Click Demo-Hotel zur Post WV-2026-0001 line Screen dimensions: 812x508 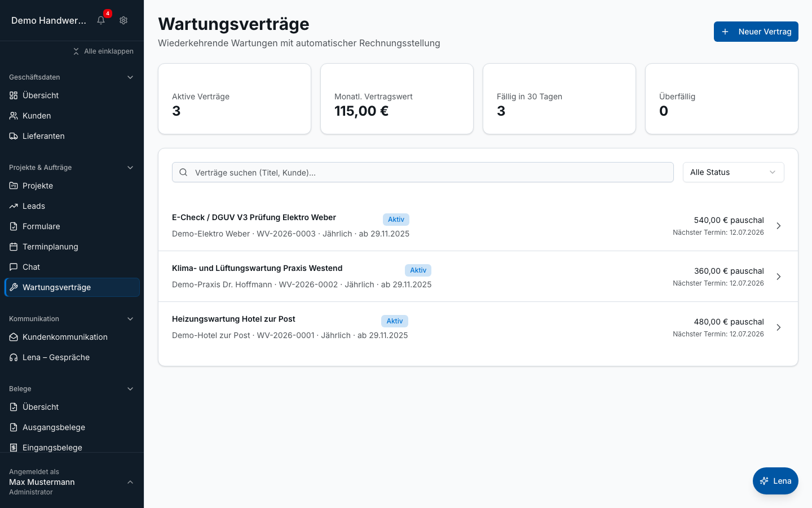(x=290, y=335)
